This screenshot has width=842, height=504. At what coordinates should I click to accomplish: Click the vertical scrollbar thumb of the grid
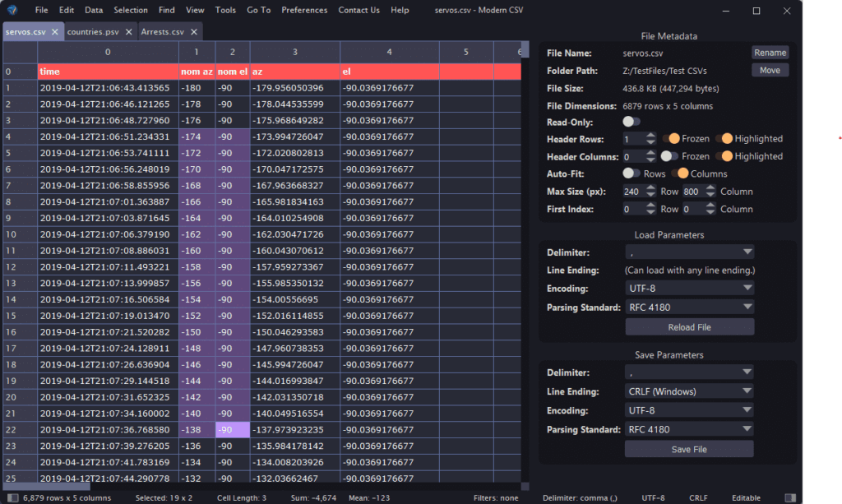pyautogui.click(x=525, y=49)
